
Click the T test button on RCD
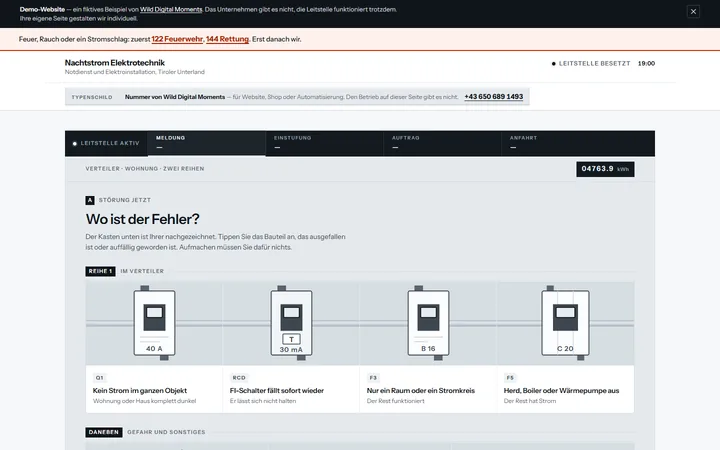pyautogui.click(x=291, y=339)
